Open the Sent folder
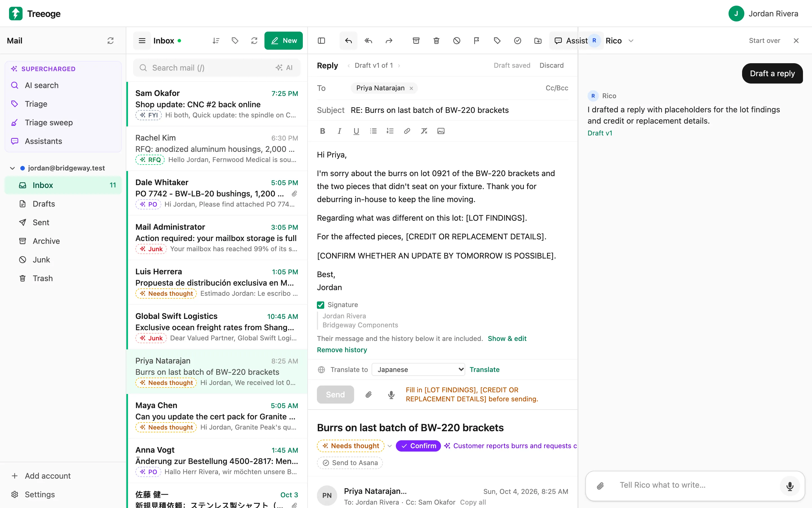This screenshot has width=812, height=508. [x=63, y=222]
